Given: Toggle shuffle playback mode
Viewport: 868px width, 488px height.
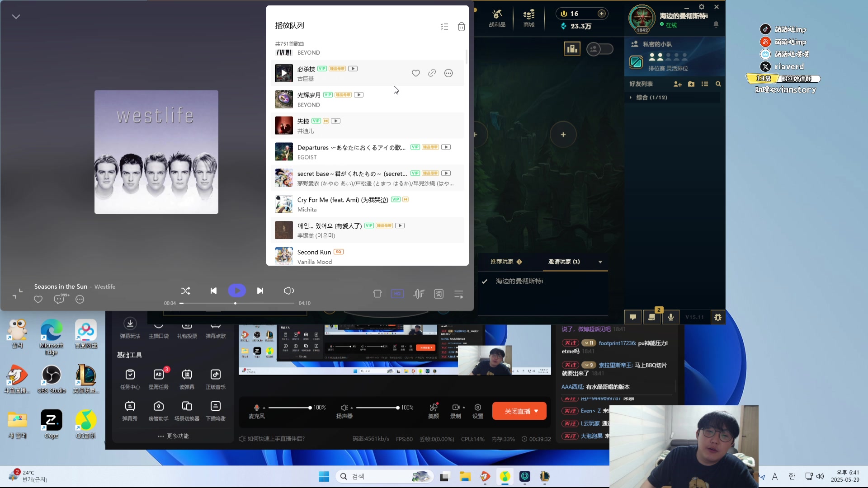Looking at the screenshot, I should 185,291.
